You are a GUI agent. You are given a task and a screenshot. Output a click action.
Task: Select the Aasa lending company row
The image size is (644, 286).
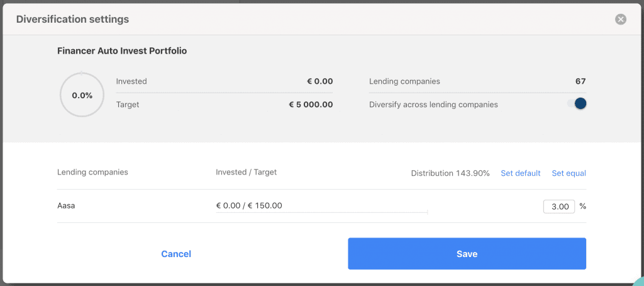click(x=66, y=206)
